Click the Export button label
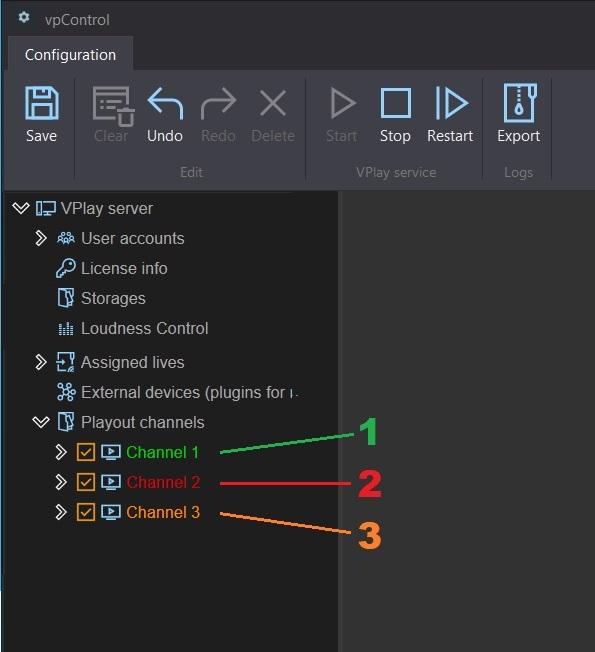 point(518,136)
